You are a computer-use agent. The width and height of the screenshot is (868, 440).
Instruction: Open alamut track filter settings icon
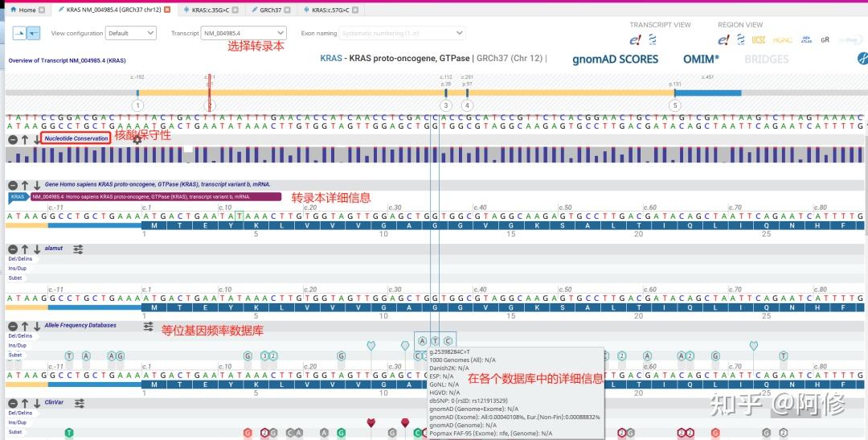coord(78,249)
